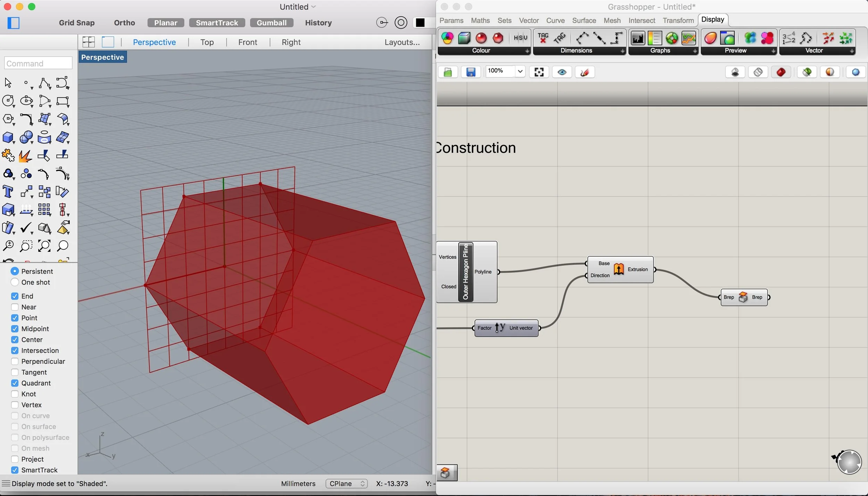Viewport: 868px width, 496px height.
Task: Enable the Perpendicular object snap
Action: [x=15, y=361]
